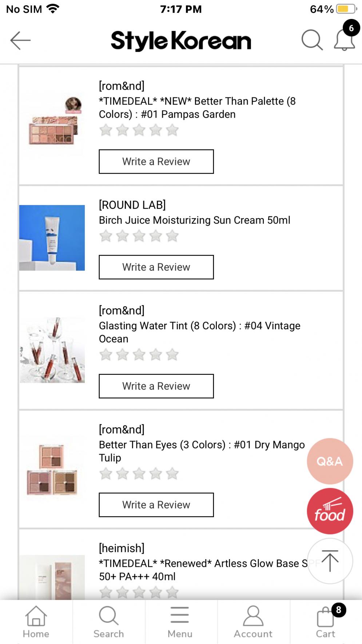Tap the back arrow icon

[20, 40]
